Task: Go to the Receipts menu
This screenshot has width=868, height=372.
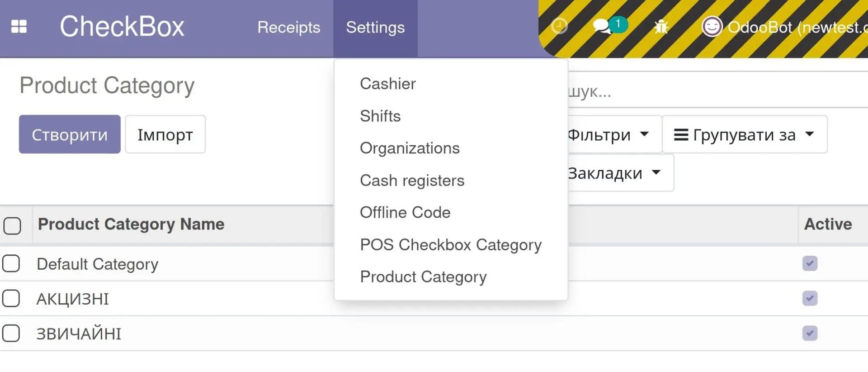Action: (288, 28)
